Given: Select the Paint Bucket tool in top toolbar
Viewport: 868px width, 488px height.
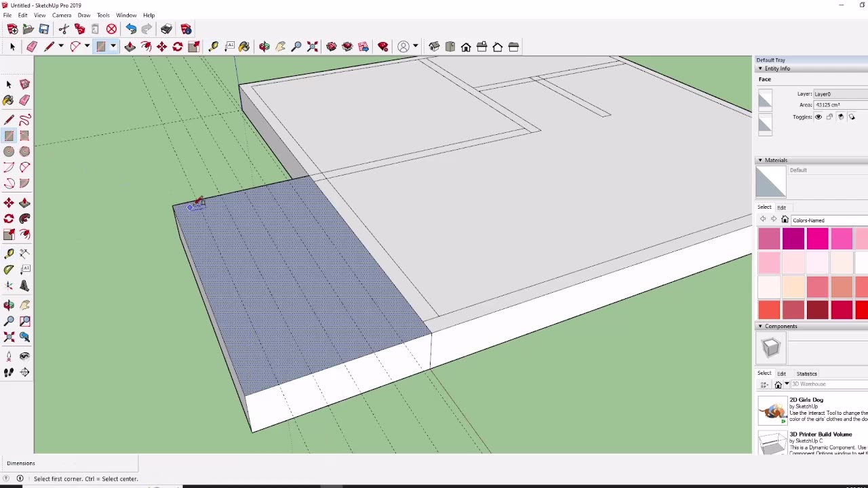Looking at the screenshot, I should [x=244, y=47].
